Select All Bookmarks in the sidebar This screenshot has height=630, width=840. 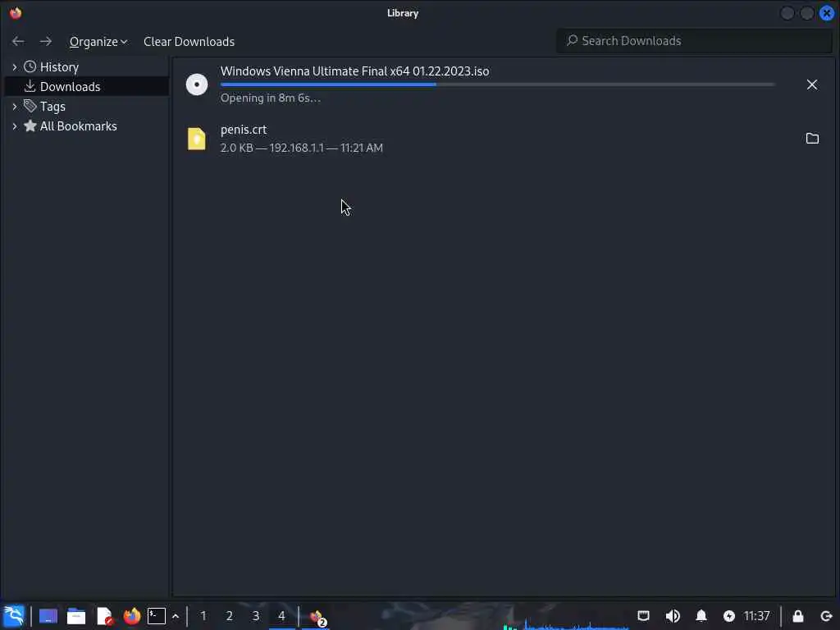78,126
